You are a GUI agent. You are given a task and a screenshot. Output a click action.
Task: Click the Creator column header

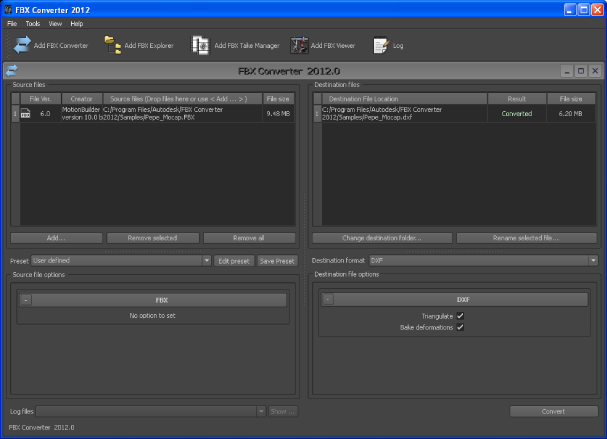pyautogui.click(x=82, y=99)
